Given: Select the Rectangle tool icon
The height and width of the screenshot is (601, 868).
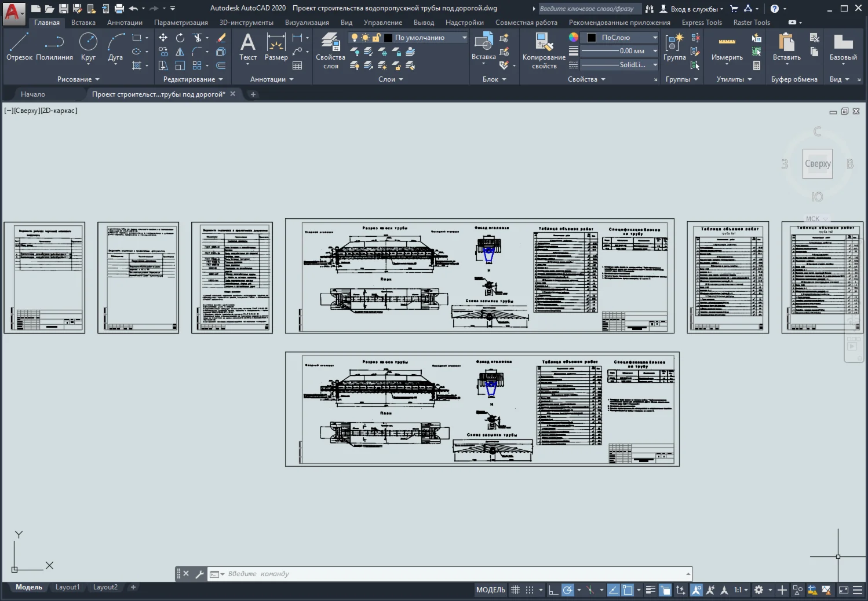Looking at the screenshot, I should 137,38.
